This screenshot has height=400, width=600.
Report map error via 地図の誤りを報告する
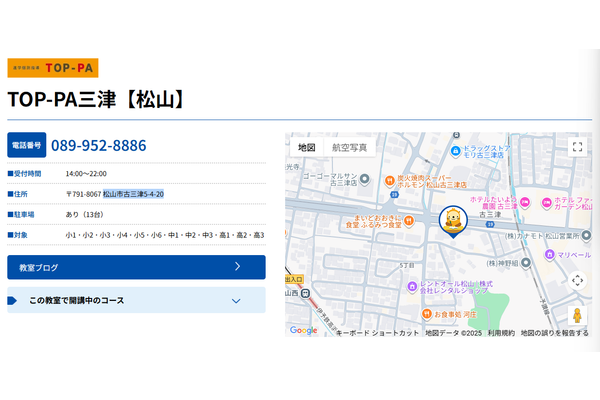click(554, 333)
